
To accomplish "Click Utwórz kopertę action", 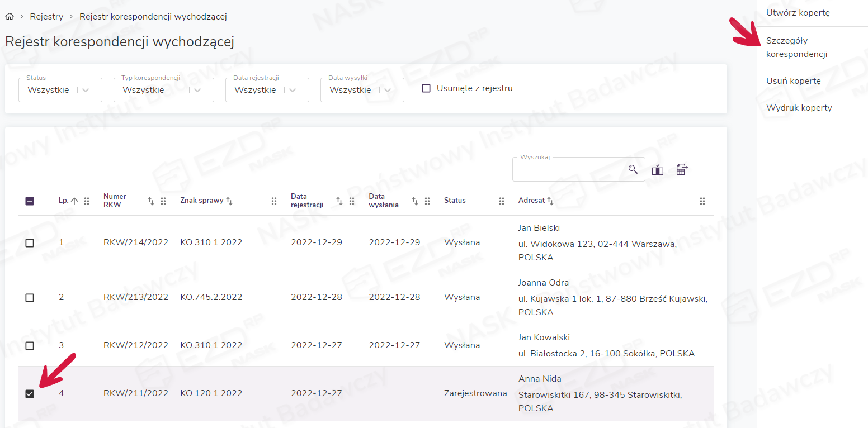I will pyautogui.click(x=798, y=13).
